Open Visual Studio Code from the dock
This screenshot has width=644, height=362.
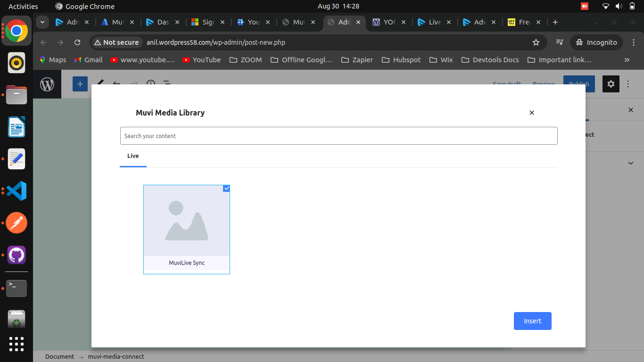pos(17,191)
